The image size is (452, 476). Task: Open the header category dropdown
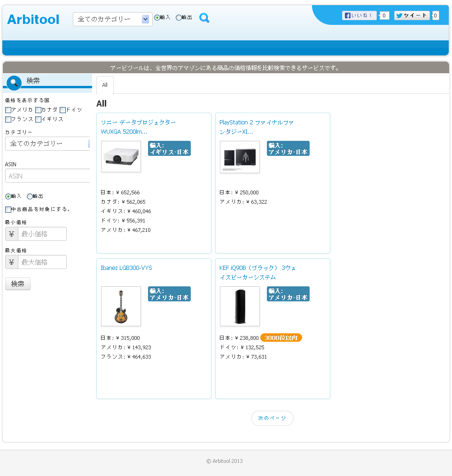[x=112, y=19]
